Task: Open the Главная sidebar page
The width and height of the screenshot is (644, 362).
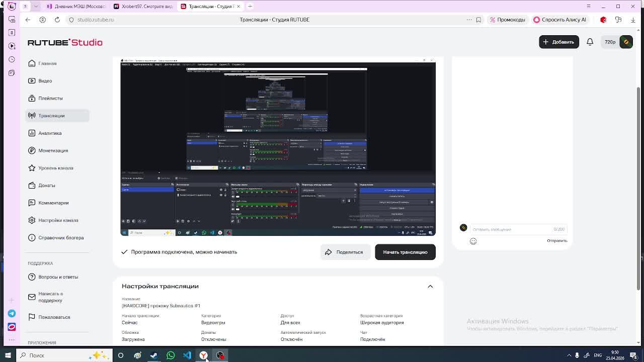Action: tap(47, 63)
